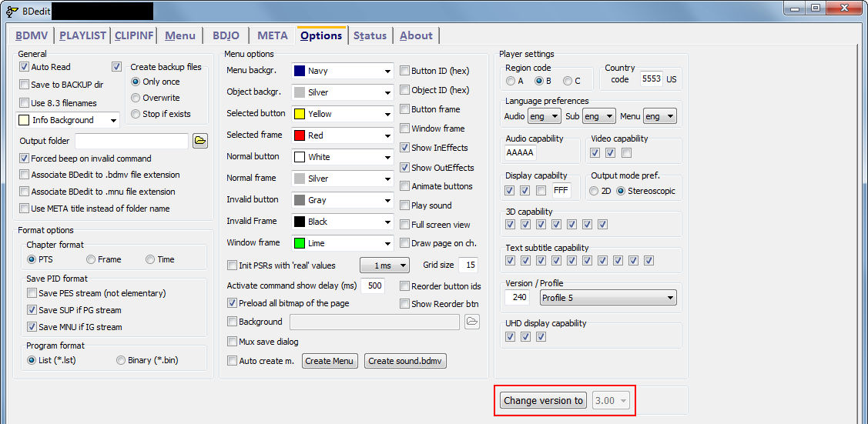Open the Window frame Lime color dropdown
This screenshot has height=424, width=868.
(343, 243)
